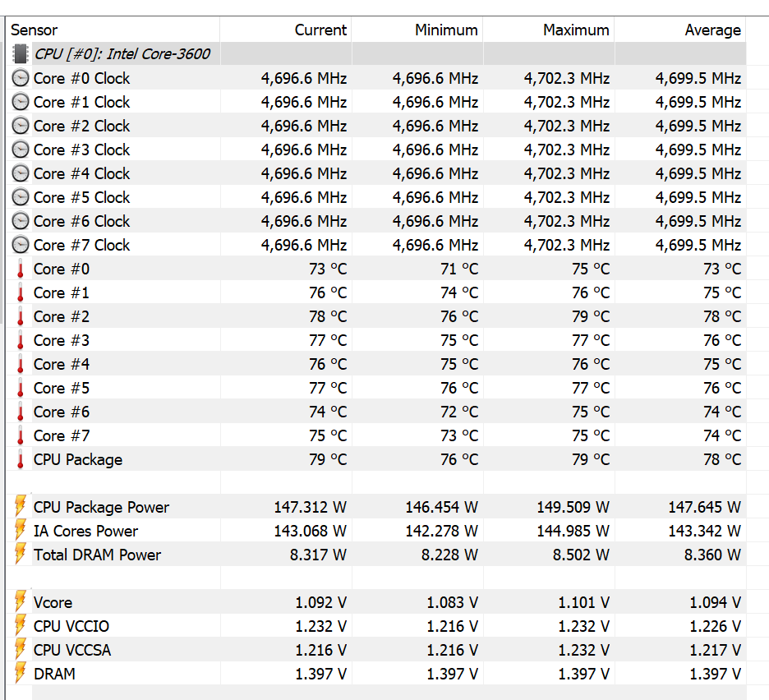
Task: Click the clock icon next to Core #5 Clock
Action: tap(21, 197)
